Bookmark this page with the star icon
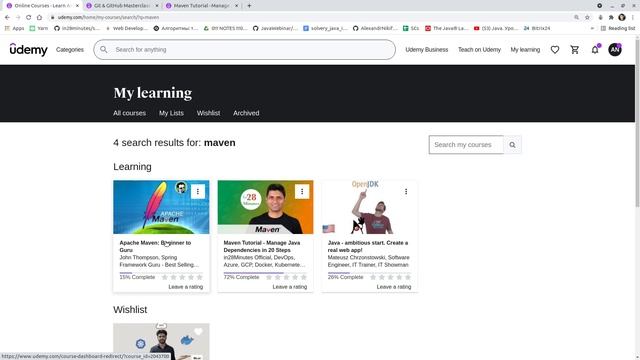 (x=587, y=17)
